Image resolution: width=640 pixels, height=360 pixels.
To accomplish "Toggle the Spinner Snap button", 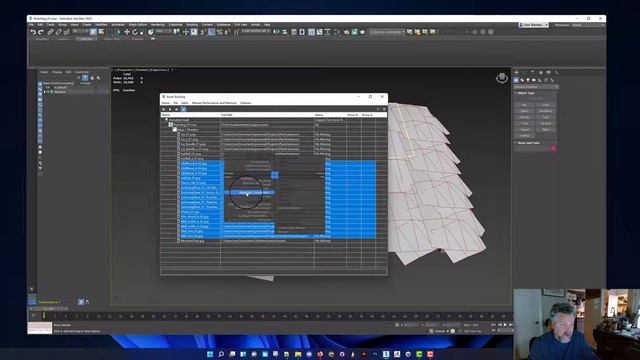I will coord(227,32).
